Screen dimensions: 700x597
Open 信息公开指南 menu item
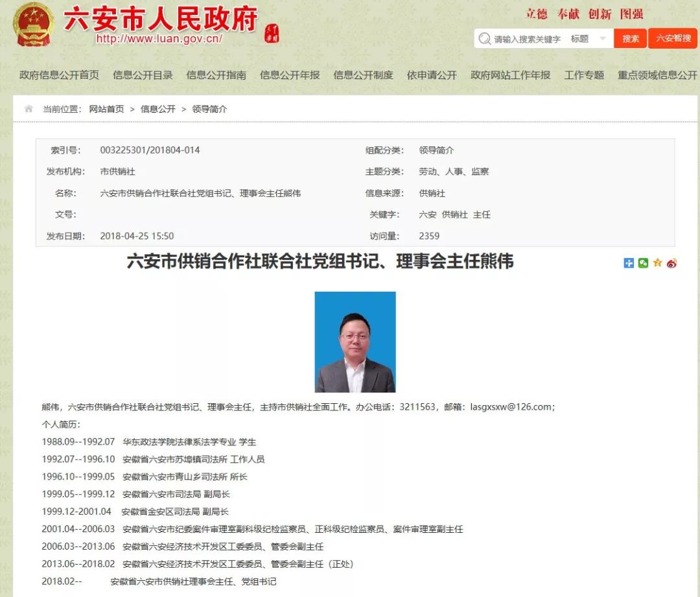pos(216,75)
